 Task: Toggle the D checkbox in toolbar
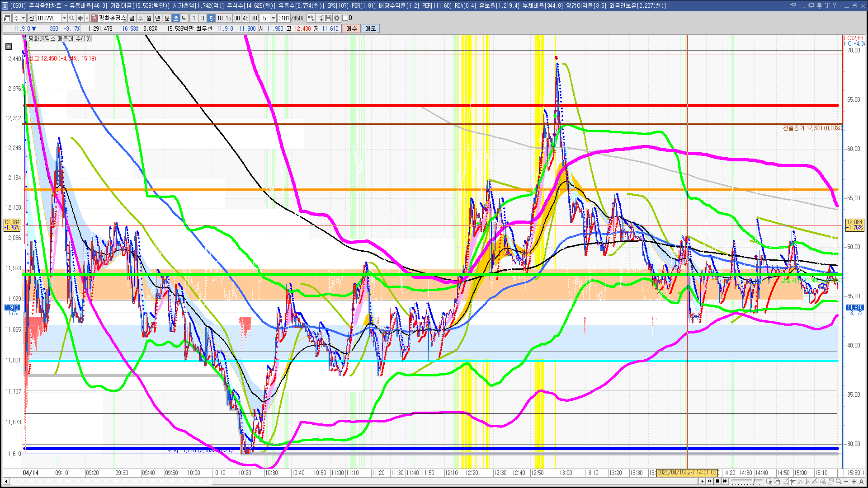345,18
